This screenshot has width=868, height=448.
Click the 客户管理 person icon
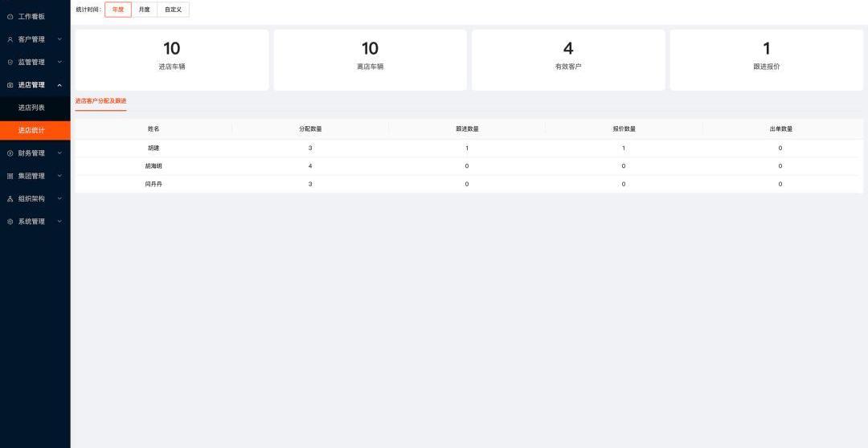click(10, 39)
